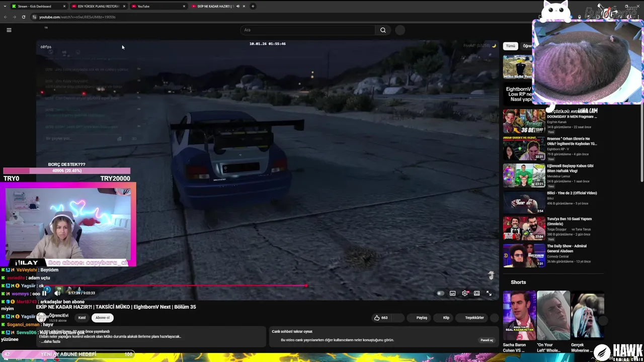Open the 'Tuna'ya Ben 10 Saati Yaptım' thumbnail
The width and height of the screenshot is (644, 362).
click(x=524, y=228)
